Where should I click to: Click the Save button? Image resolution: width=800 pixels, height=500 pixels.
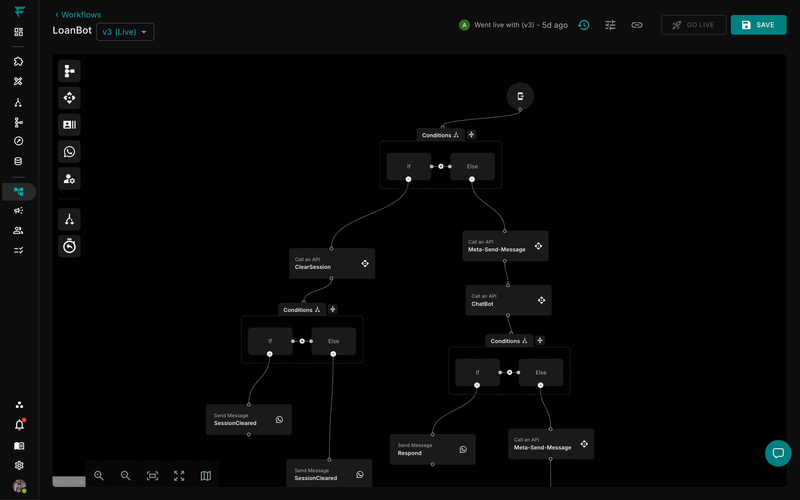point(758,25)
